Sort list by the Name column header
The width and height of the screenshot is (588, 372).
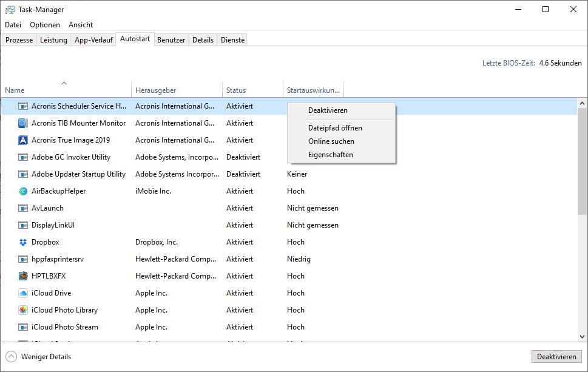tap(15, 90)
